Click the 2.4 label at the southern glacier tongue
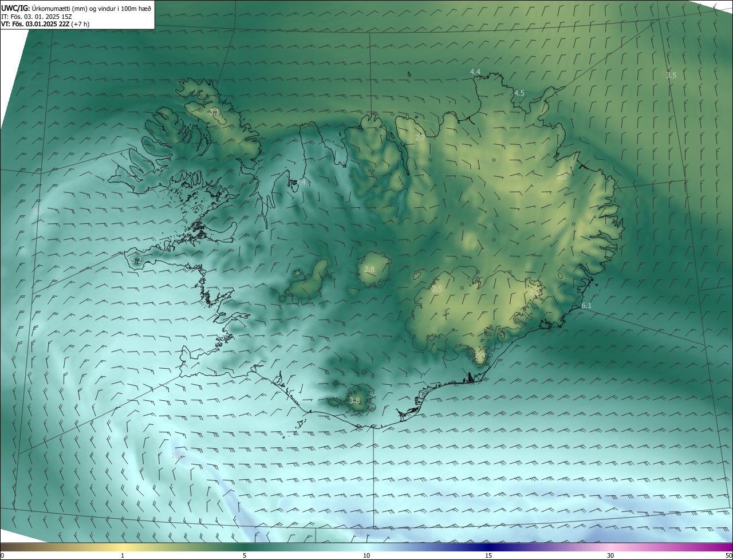 [479, 356]
